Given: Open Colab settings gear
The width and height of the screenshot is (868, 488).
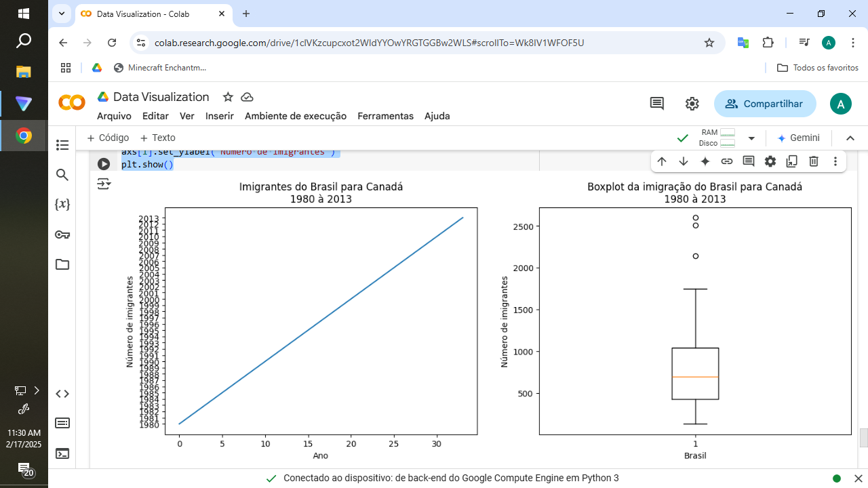Looking at the screenshot, I should pyautogui.click(x=692, y=104).
